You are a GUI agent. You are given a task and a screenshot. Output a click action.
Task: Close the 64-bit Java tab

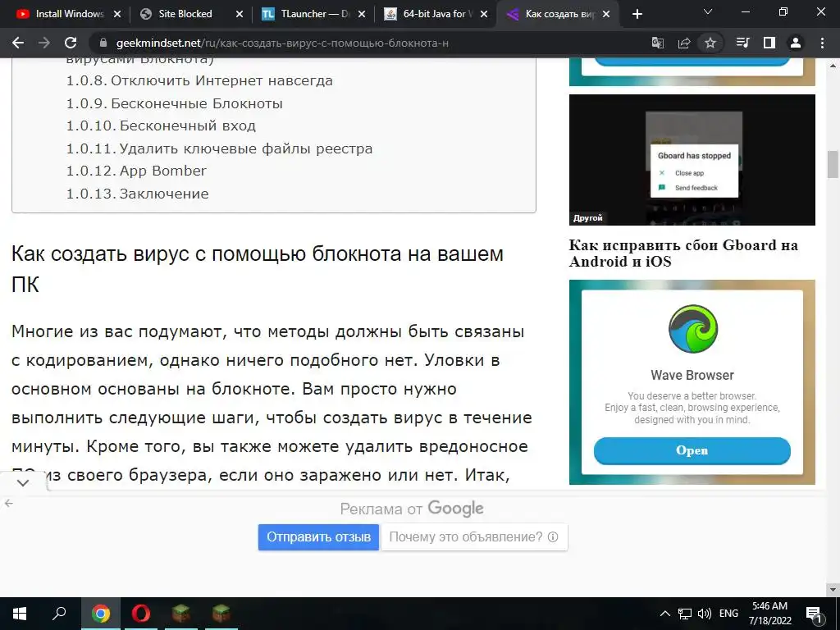click(484, 14)
